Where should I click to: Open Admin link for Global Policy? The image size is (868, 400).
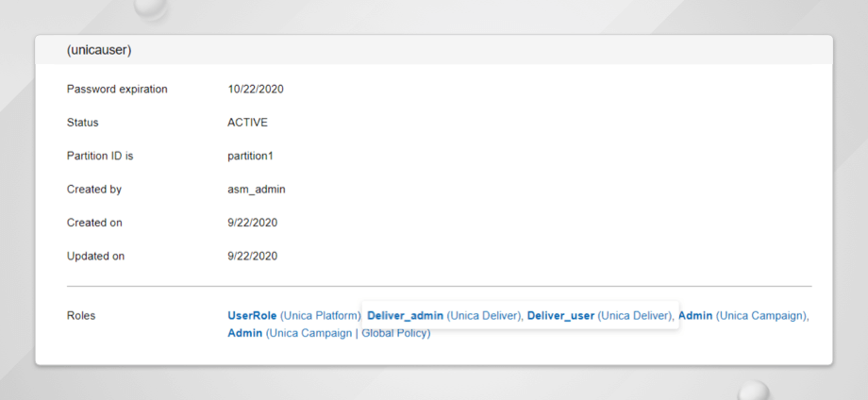[x=244, y=333]
